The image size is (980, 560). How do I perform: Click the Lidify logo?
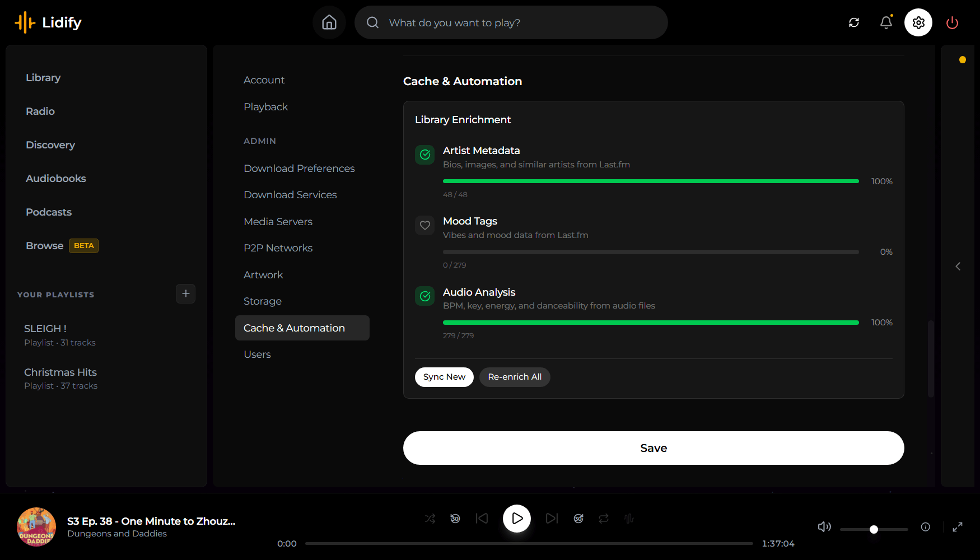click(x=48, y=22)
